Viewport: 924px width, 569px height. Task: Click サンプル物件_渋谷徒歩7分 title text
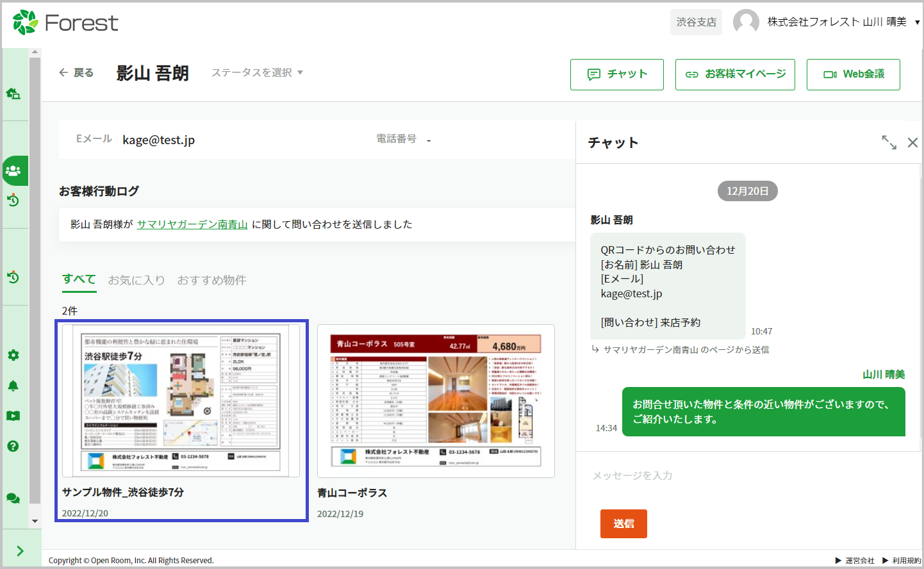pyautogui.click(x=123, y=492)
